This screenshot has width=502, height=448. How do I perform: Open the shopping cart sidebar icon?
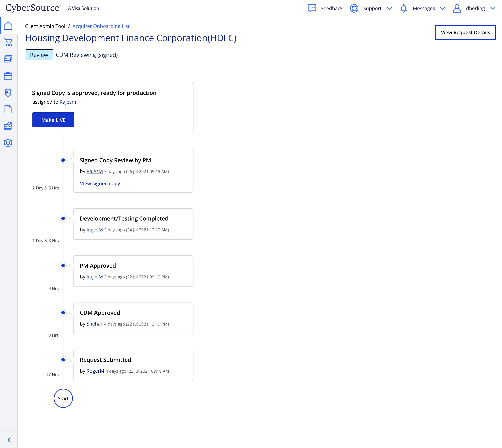(x=8, y=42)
